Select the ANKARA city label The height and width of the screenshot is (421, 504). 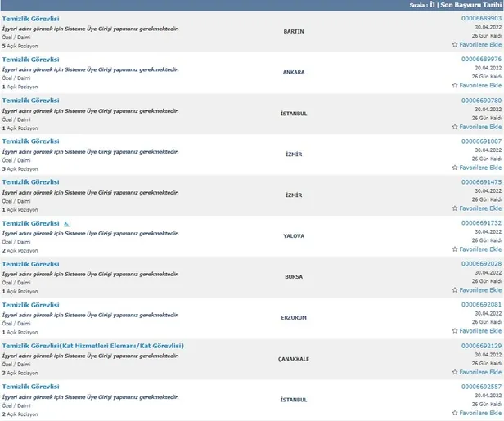(x=294, y=72)
